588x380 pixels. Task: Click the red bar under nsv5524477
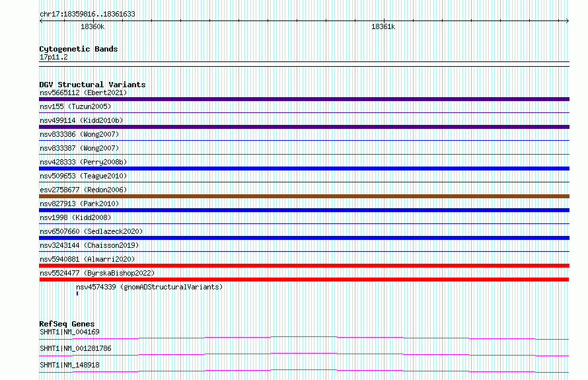click(x=304, y=280)
